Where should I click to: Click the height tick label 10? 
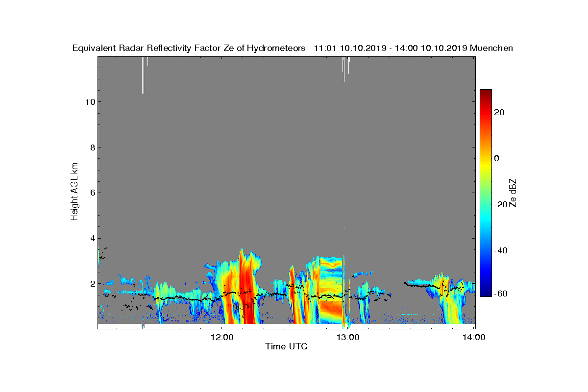coord(89,102)
